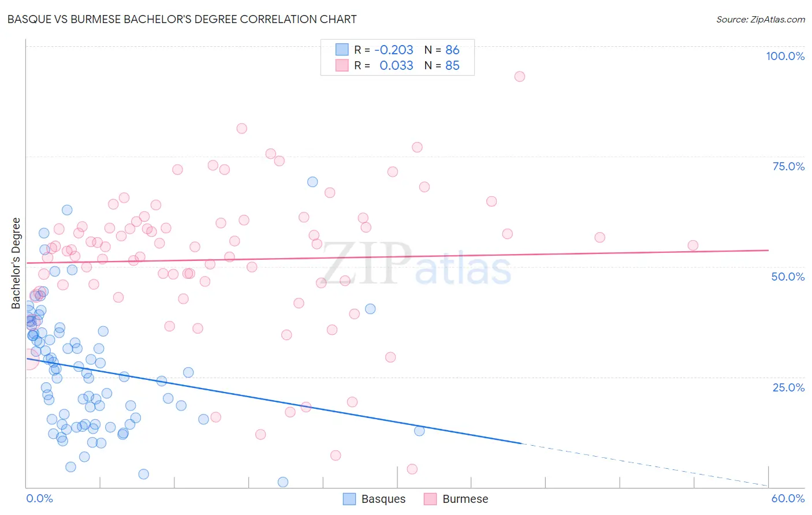Click the chart title text

(x=182, y=19)
